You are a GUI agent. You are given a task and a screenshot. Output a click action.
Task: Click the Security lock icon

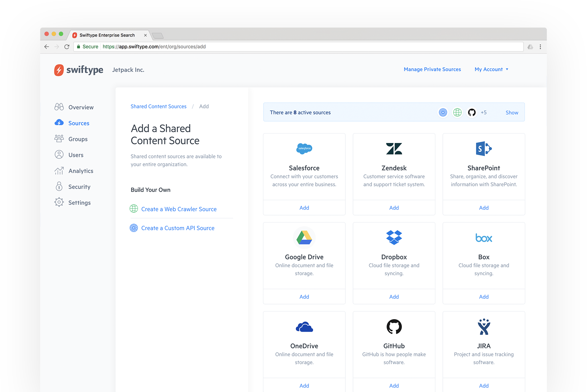[x=59, y=186]
